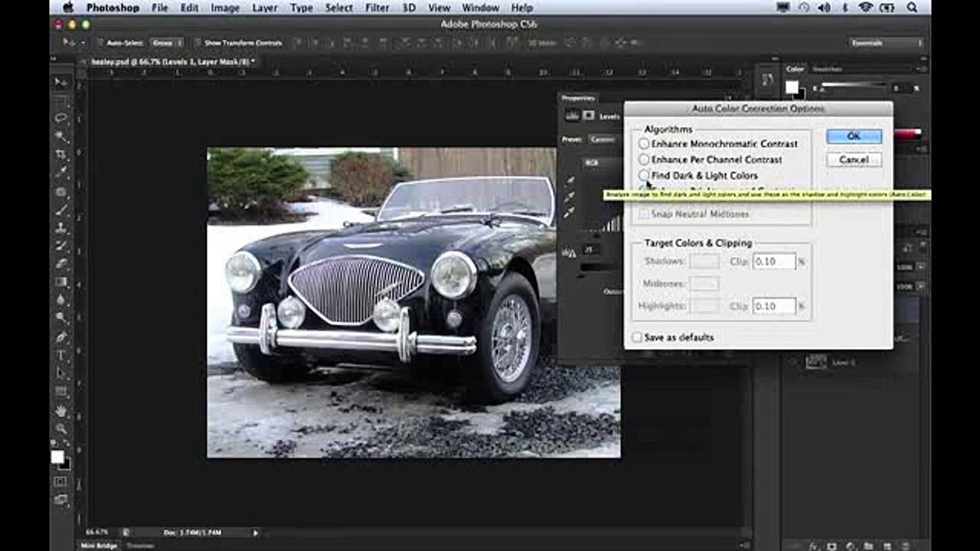Toggle visibility of the bottom layer
This screenshot has width=980, height=551.
click(792, 362)
